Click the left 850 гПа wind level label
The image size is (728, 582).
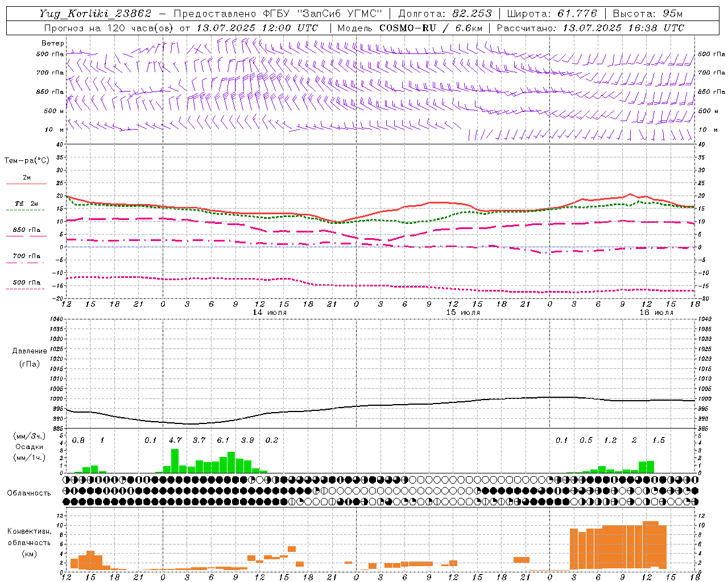pyautogui.click(x=50, y=92)
